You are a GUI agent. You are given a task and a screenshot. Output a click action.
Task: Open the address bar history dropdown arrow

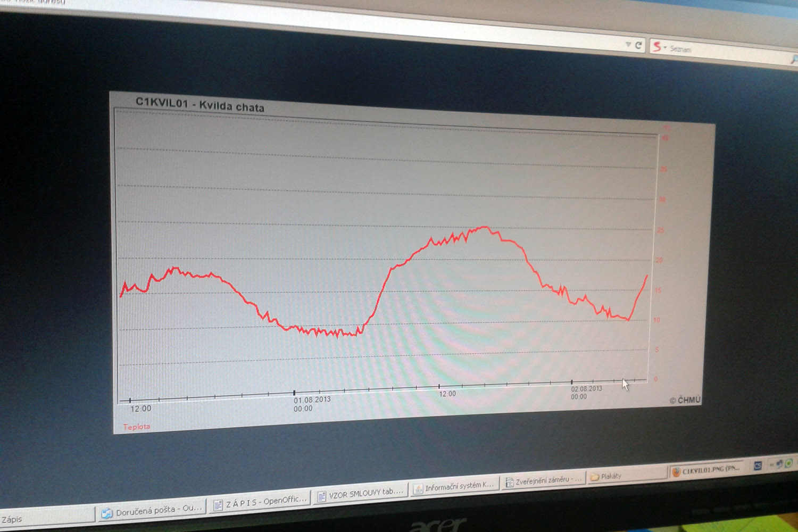628,45
